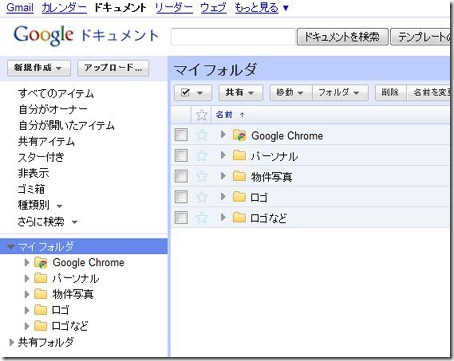Image resolution: width=454 pixels, height=361 pixels.
Task: Click the アップロード button
Action: 113,68
